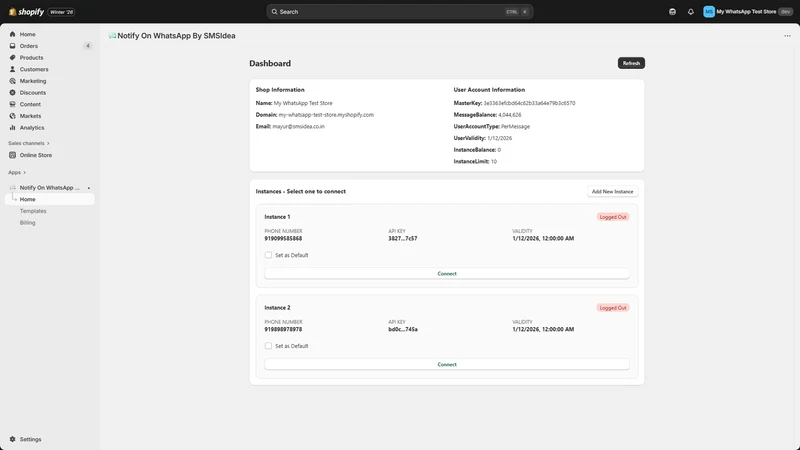Select Notify On WhatsApp app in sidebar
Screen dimensions: 800x450
tap(49, 188)
